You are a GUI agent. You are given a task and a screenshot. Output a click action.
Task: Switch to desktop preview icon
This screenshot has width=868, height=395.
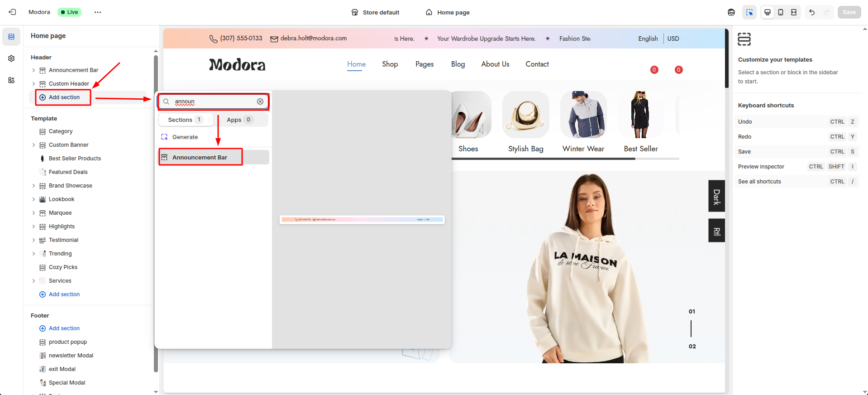pos(768,12)
